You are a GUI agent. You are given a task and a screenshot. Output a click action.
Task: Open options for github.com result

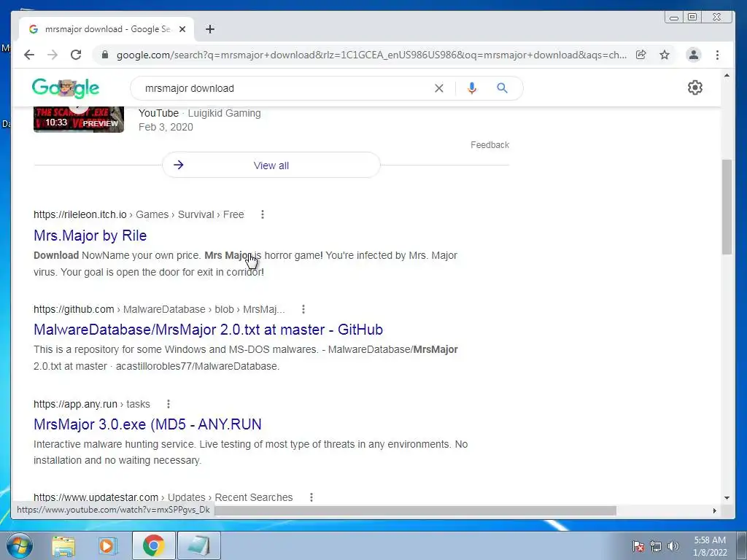click(x=303, y=309)
